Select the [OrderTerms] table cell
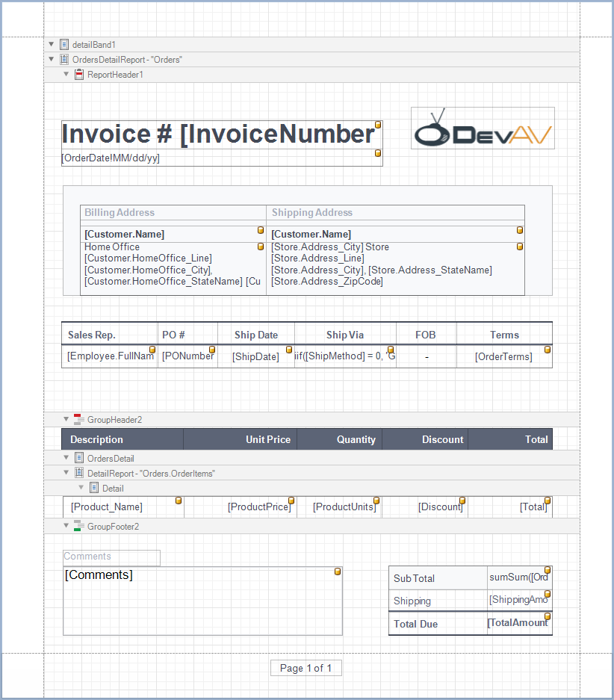Screen dimensions: 614x700 coord(503,357)
